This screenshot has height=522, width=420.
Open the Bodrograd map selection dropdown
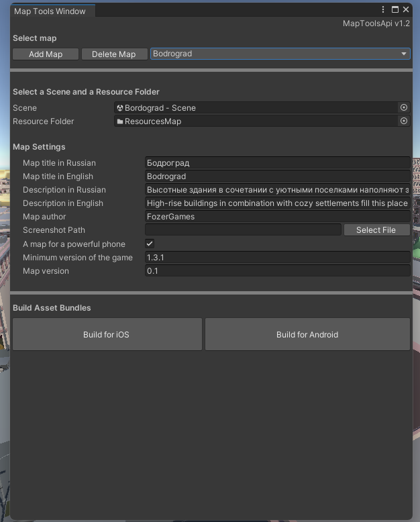[280, 54]
